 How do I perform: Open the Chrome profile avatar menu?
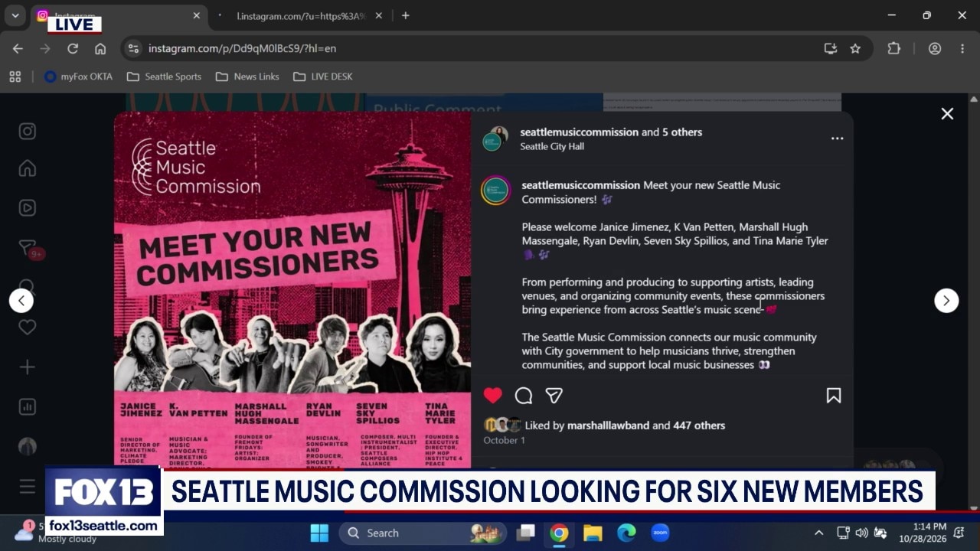tap(935, 48)
